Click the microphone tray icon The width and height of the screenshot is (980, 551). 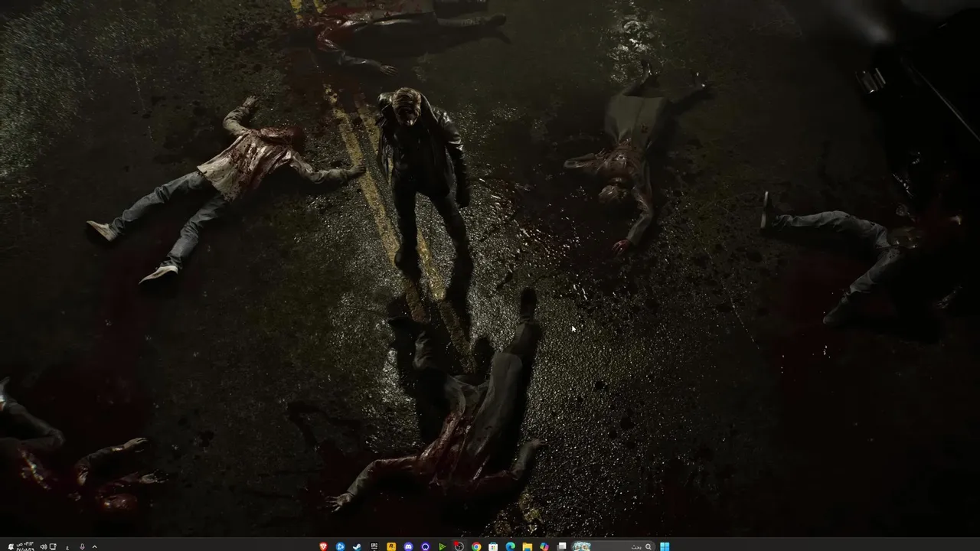(82, 546)
